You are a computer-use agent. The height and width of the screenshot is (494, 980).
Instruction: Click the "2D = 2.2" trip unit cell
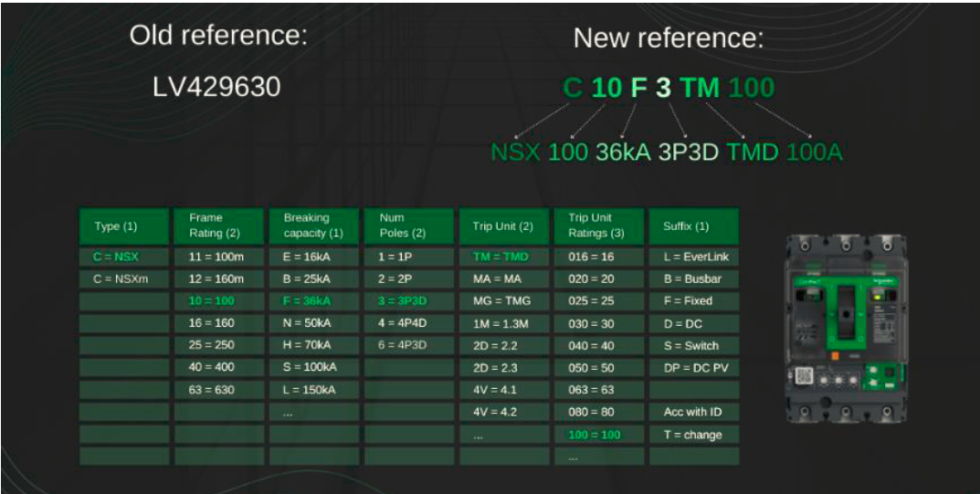point(504,345)
